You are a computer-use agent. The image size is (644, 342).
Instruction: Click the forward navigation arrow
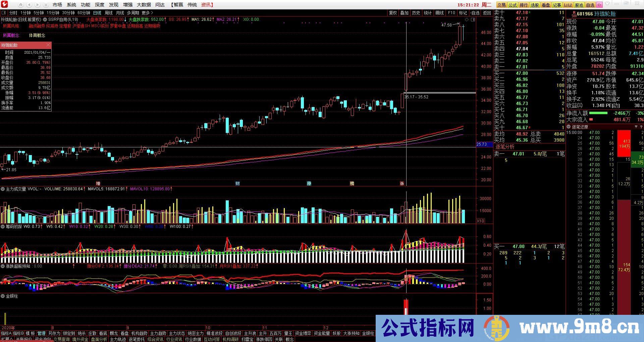point(38,5)
